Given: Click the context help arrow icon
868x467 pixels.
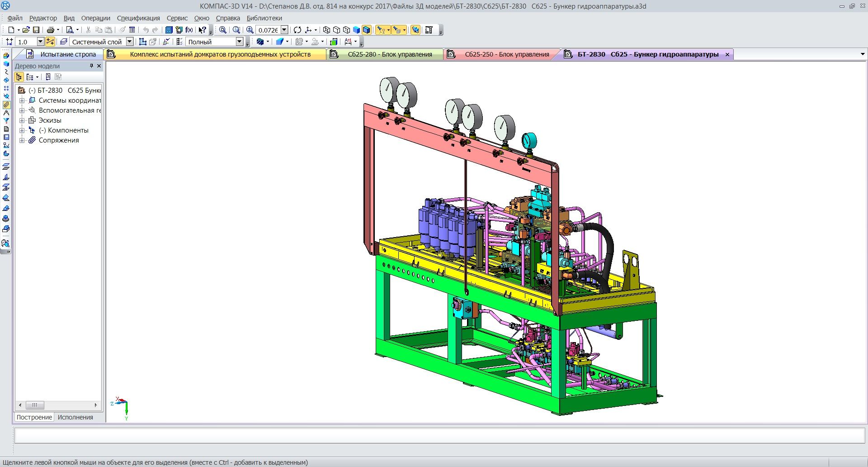Looking at the screenshot, I should [x=202, y=30].
